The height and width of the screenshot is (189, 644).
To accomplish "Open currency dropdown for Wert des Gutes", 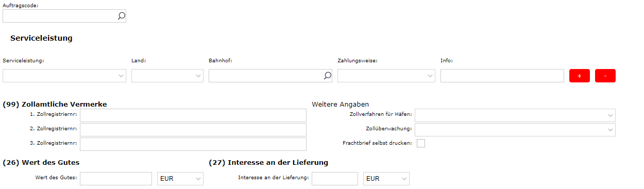I will click(x=180, y=179).
